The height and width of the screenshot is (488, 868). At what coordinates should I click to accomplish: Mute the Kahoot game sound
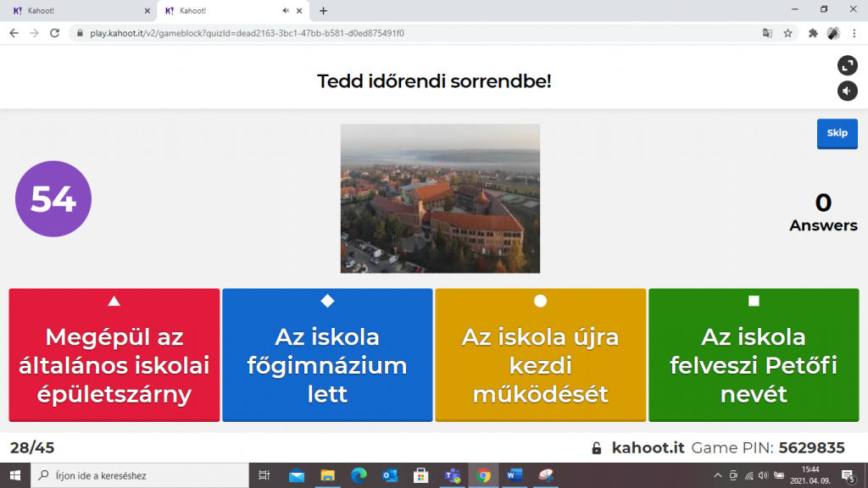(x=847, y=91)
